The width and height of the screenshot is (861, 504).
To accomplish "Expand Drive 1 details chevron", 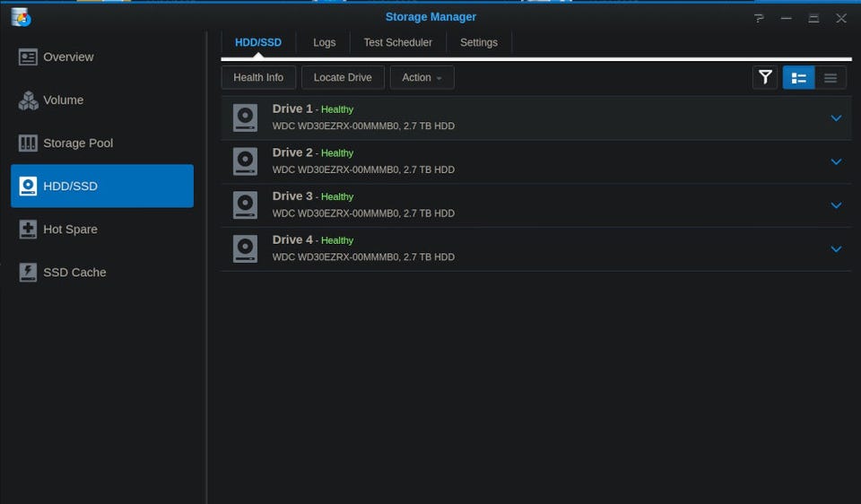I will coord(836,118).
